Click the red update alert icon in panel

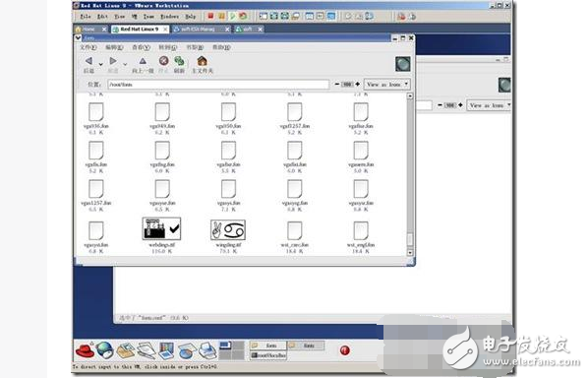point(345,350)
